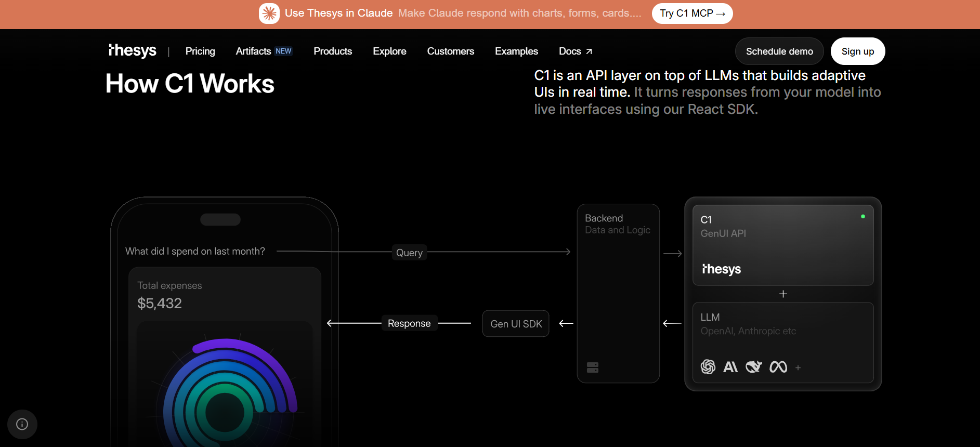Open the Products menu
980x447 pixels.
[x=333, y=51]
